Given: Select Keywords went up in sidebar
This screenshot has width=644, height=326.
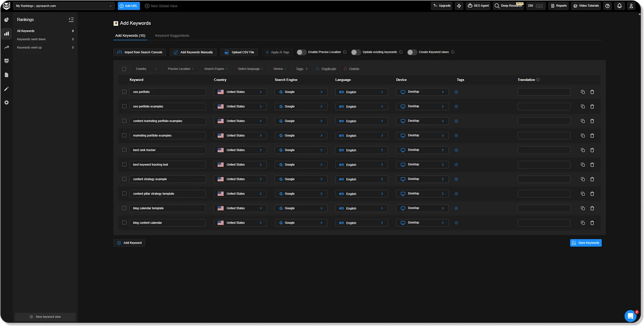Looking at the screenshot, I should coord(45,47).
